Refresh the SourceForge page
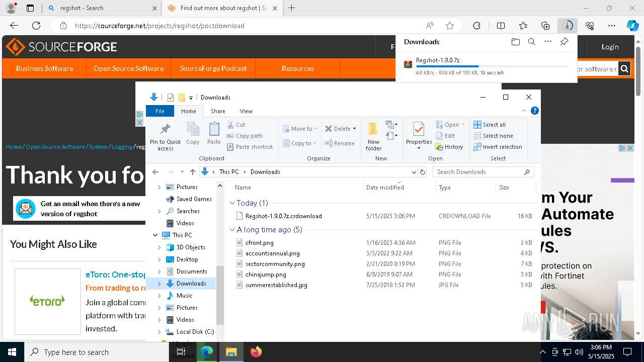The image size is (644, 362). [36, 26]
